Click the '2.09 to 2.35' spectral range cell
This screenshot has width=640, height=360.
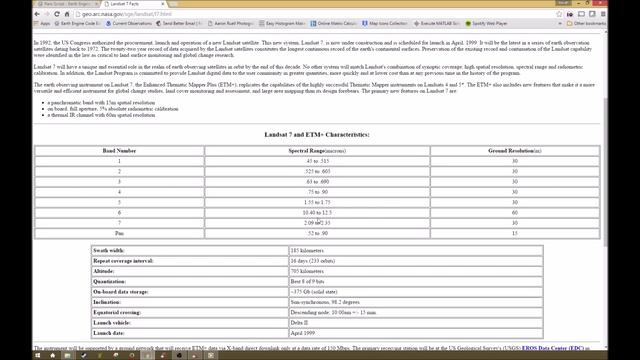point(317,223)
